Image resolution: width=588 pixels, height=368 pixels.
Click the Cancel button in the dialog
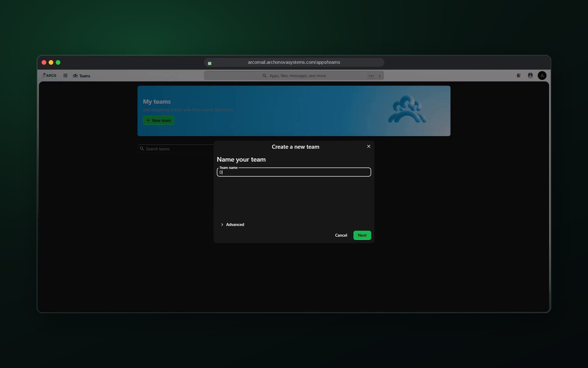(341, 235)
